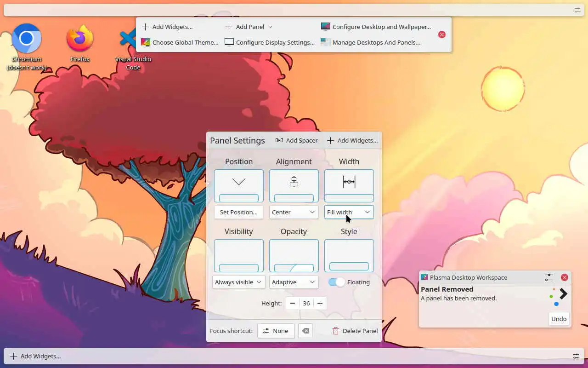Close the desktop edit toolbar

point(441,34)
